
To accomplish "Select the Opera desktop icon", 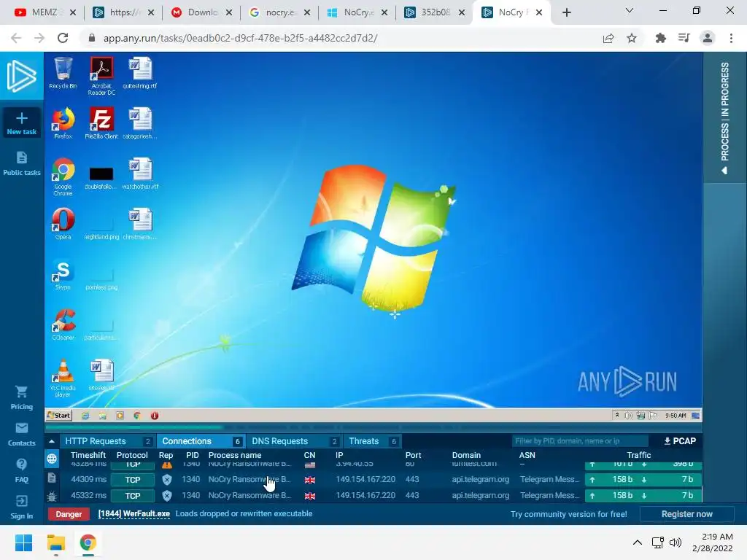I will (x=63, y=224).
